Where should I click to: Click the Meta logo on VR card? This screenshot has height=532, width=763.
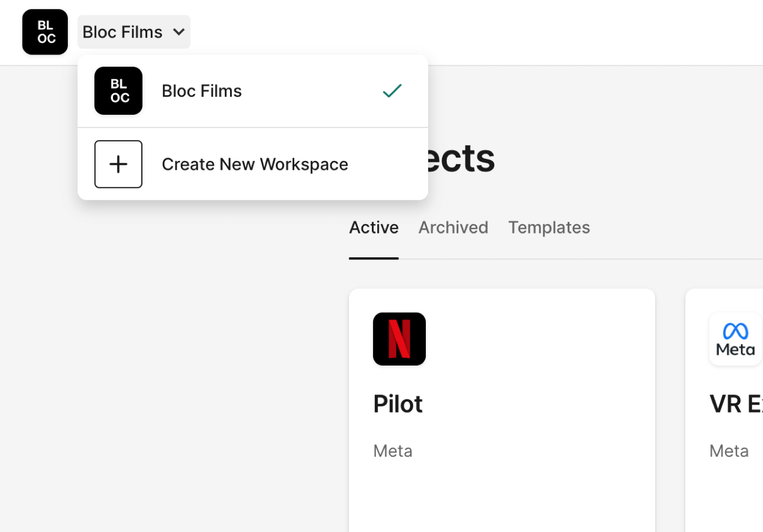(735, 339)
